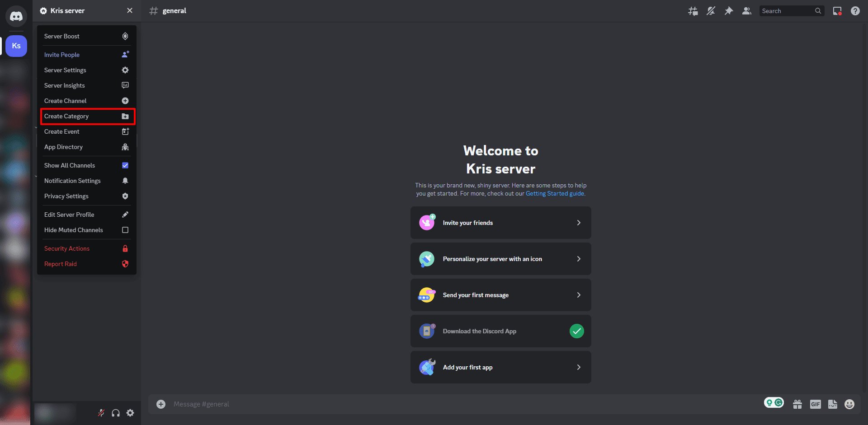The height and width of the screenshot is (425, 868).
Task: Select the Ks server icon
Action: coord(16,46)
